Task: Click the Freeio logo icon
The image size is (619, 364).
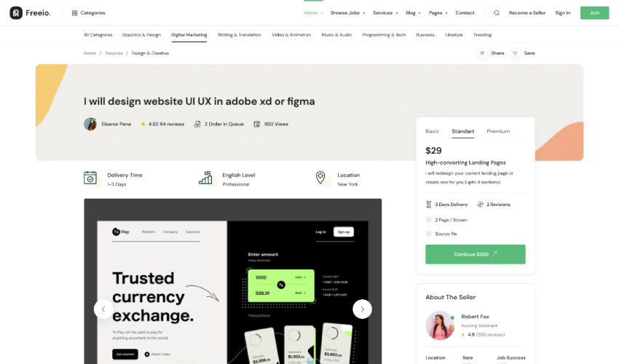Action: click(x=16, y=13)
